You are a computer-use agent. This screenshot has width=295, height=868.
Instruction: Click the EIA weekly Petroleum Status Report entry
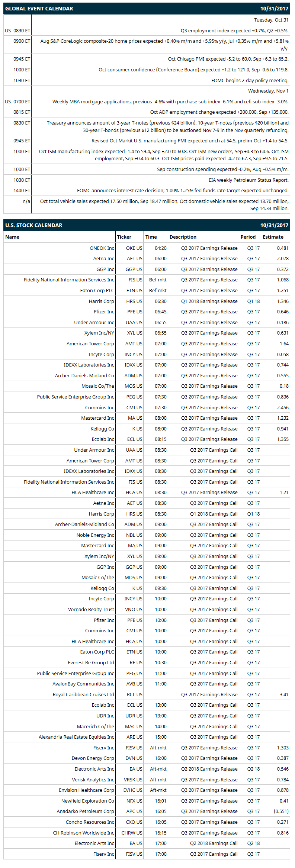coord(248,180)
